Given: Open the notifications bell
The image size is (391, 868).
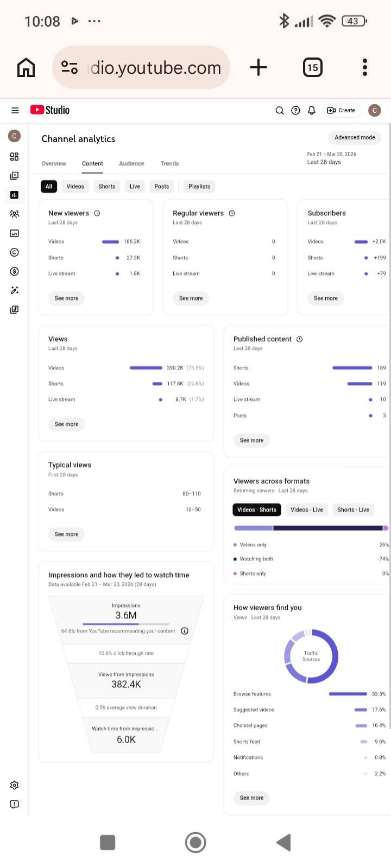Looking at the screenshot, I should click(312, 110).
